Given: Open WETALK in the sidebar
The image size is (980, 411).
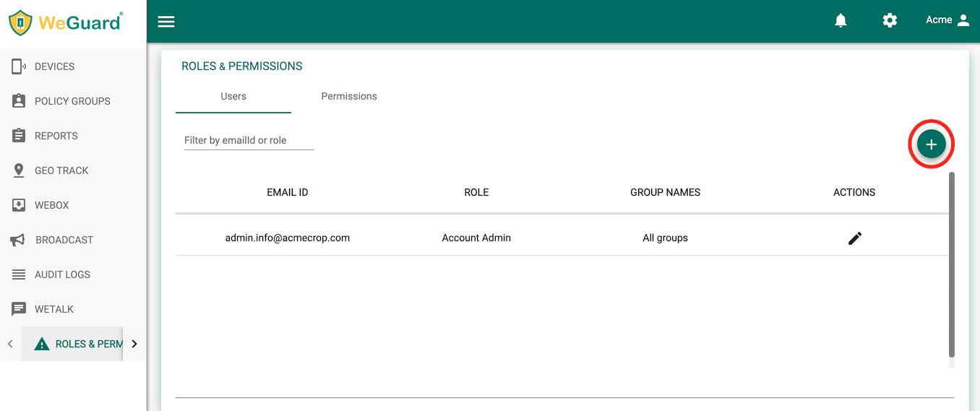Looking at the screenshot, I should (72, 309).
